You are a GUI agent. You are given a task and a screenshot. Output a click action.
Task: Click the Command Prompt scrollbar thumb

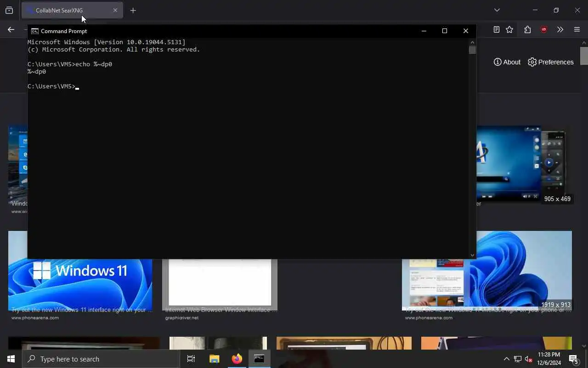472,50
